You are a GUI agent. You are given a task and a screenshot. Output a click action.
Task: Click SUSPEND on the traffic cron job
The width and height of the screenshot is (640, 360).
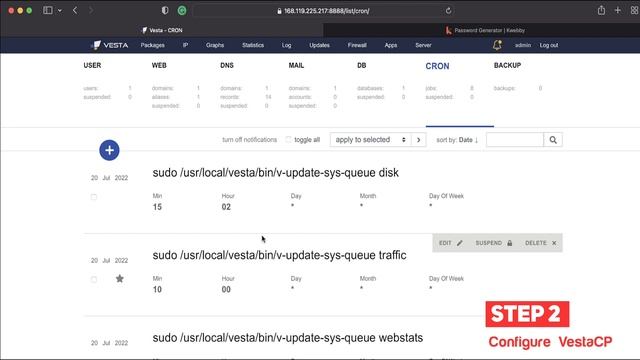[x=494, y=243]
